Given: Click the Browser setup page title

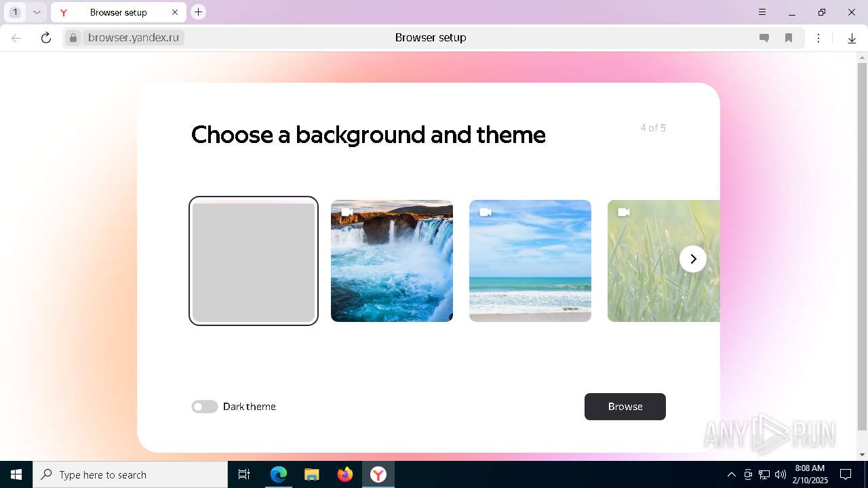Looking at the screenshot, I should (x=431, y=38).
